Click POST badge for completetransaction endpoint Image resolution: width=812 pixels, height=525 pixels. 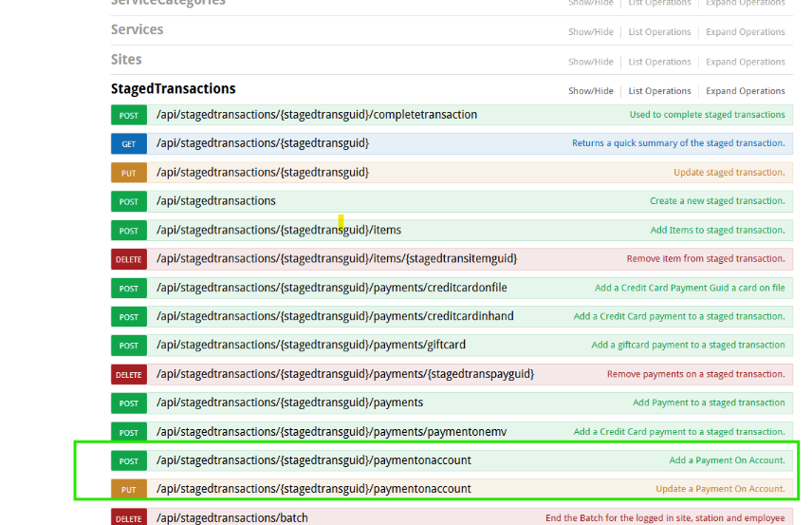128,115
